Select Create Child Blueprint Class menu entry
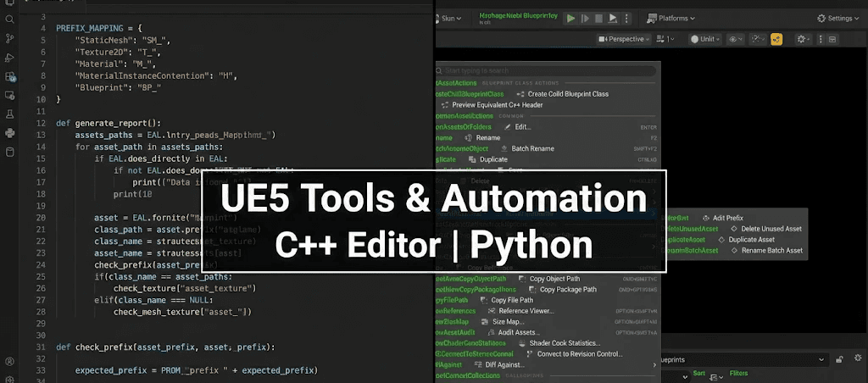Image resolution: width=868 pixels, height=383 pixels. point(563,94)
